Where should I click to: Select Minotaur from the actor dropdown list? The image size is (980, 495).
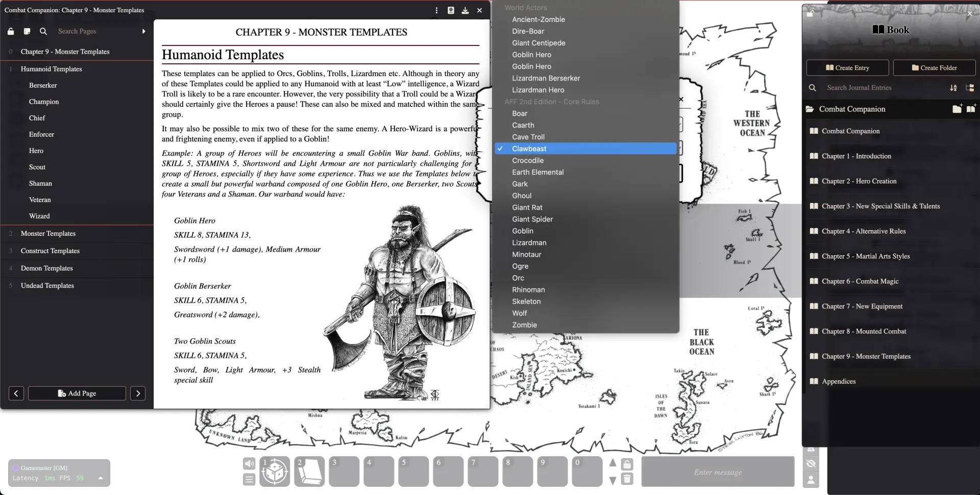point(527,255)
